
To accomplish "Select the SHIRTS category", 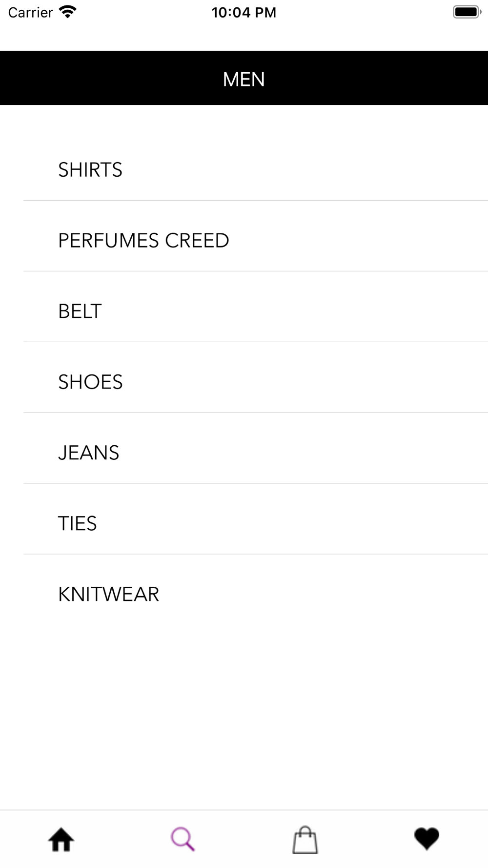I will (x=90, y=170).
